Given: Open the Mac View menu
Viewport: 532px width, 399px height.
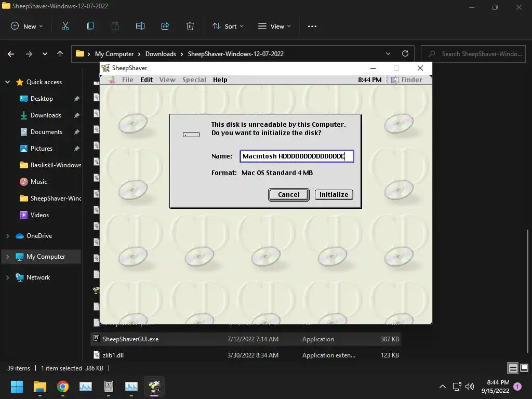Looking at the screenshot, I should [168, 79].
